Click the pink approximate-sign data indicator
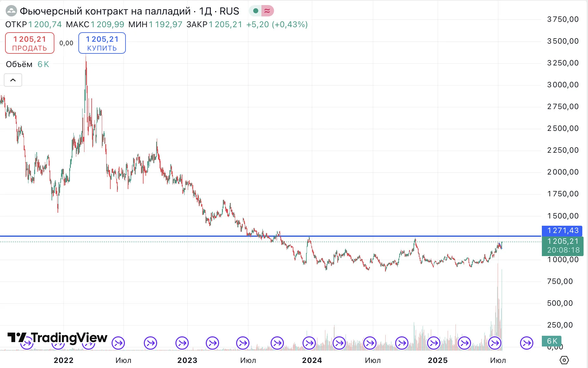 [267, 11]
